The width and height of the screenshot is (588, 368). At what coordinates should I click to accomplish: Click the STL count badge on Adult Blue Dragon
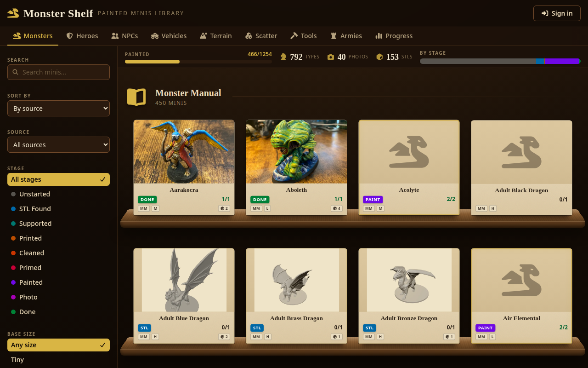click(x=224, y=337)
